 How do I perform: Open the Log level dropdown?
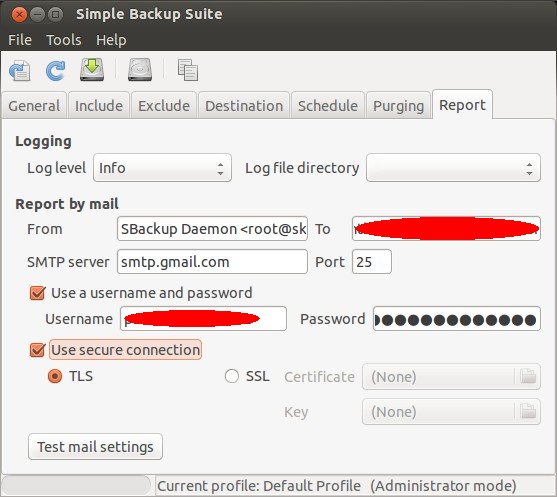tap(162, 168)
